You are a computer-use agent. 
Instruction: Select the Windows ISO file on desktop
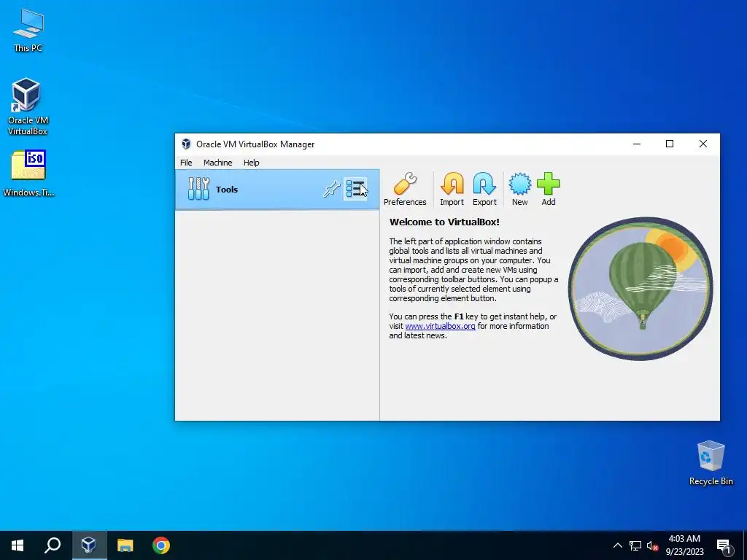pyautogui.click(x=28, y=174)
